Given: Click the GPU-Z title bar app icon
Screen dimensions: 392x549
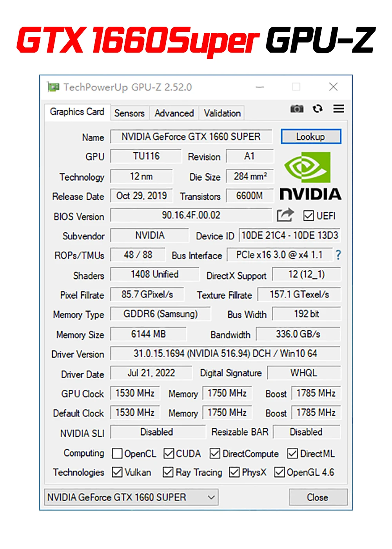Looking at the screenshot, I should tap(53, 87).
